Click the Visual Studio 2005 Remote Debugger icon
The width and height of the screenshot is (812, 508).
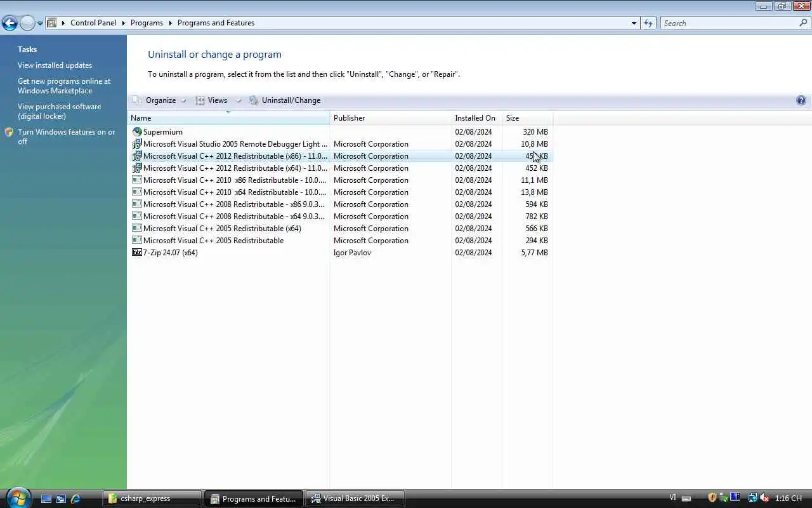tap(137, 144)
